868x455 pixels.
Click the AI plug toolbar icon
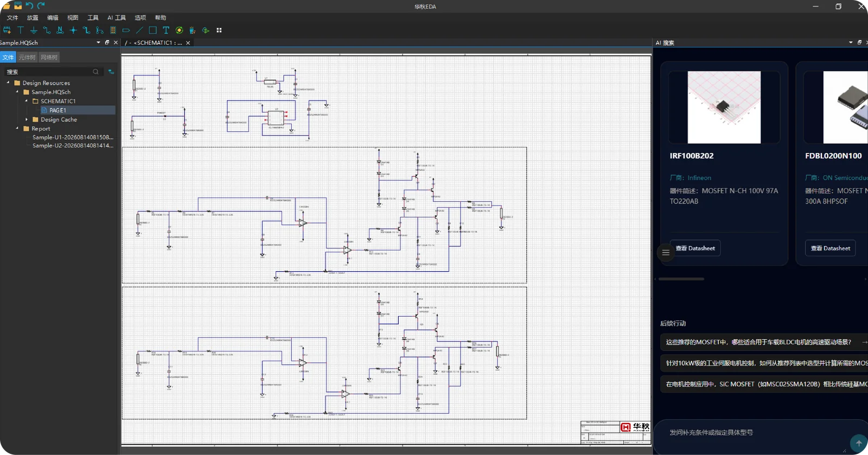point(192,30)
